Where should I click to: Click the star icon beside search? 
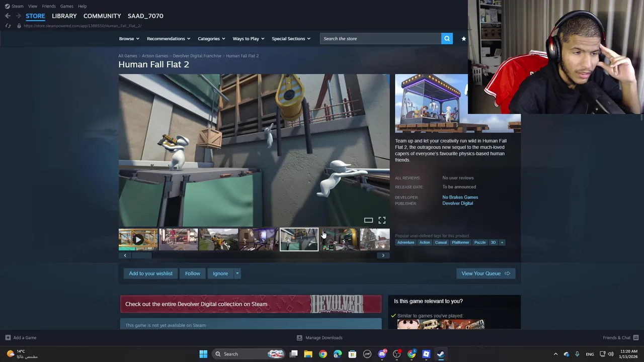(x=463, y=39)
